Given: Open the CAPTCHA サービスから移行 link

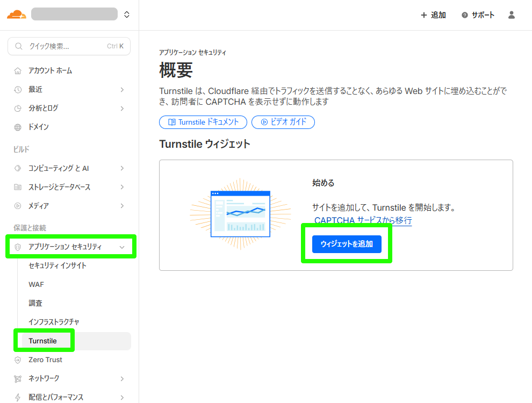Looking at the screenshot, I should pyautogui.click(x=363, y=220).
